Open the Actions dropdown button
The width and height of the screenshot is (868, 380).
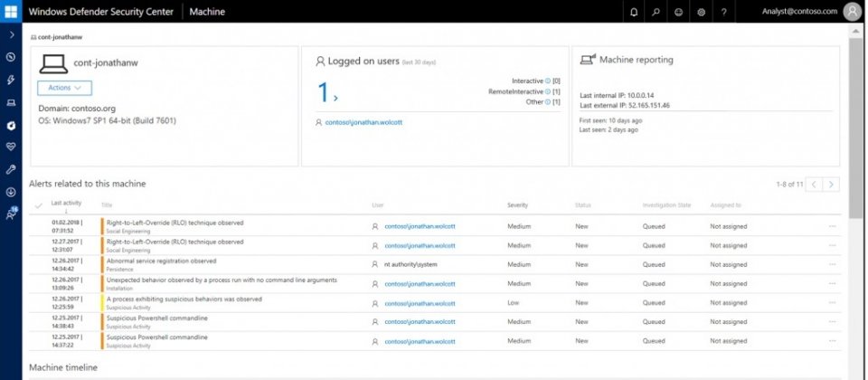tap(65, 88)
